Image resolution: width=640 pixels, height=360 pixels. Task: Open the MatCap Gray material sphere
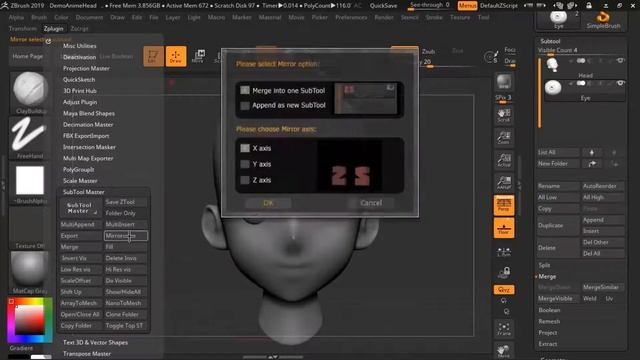tap(29, 269)
